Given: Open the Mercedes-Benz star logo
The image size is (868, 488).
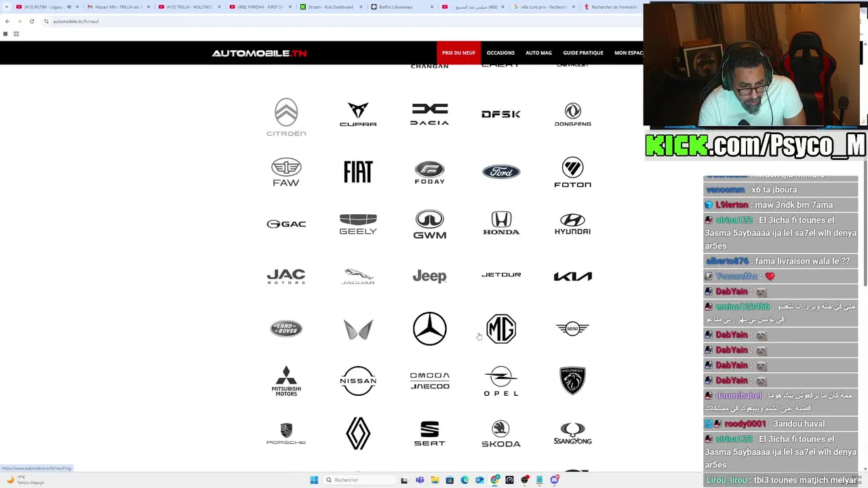Looking at the screenshot, I should point(429,329).
